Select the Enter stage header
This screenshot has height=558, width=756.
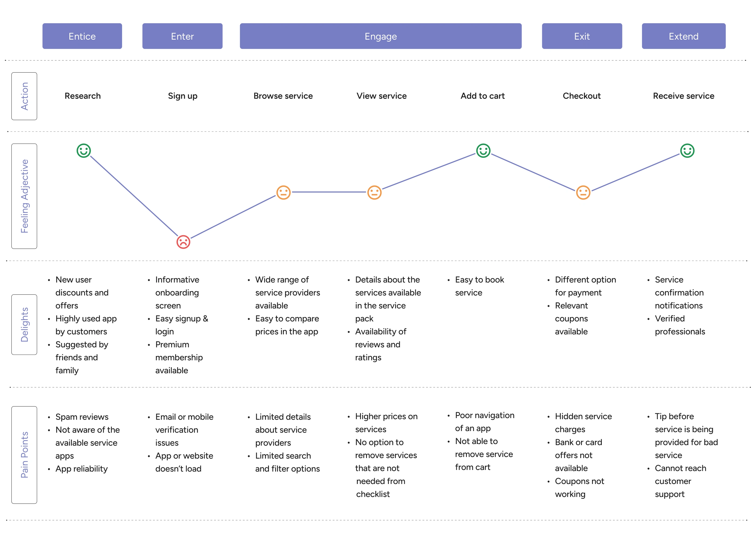[x=182, y=36]
